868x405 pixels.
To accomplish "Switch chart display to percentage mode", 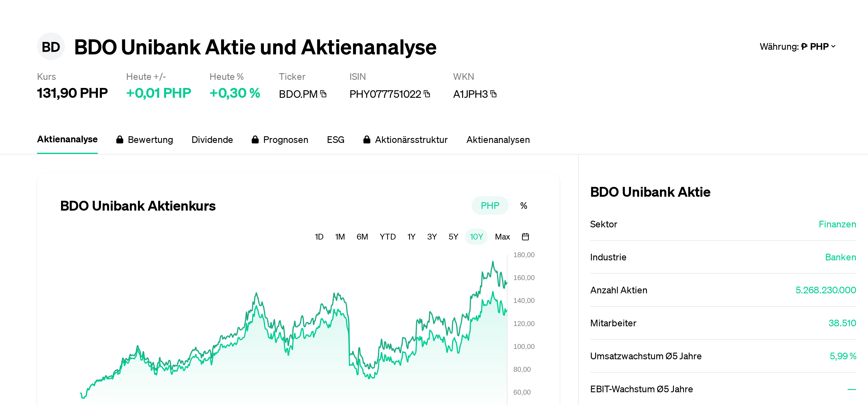I will (x=524, y=205).
